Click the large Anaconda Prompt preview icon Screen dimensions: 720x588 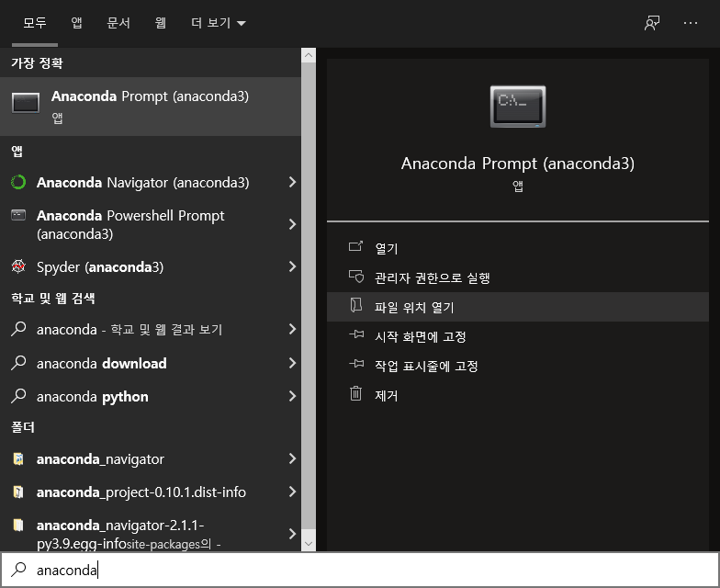click(x=518, y=107)
